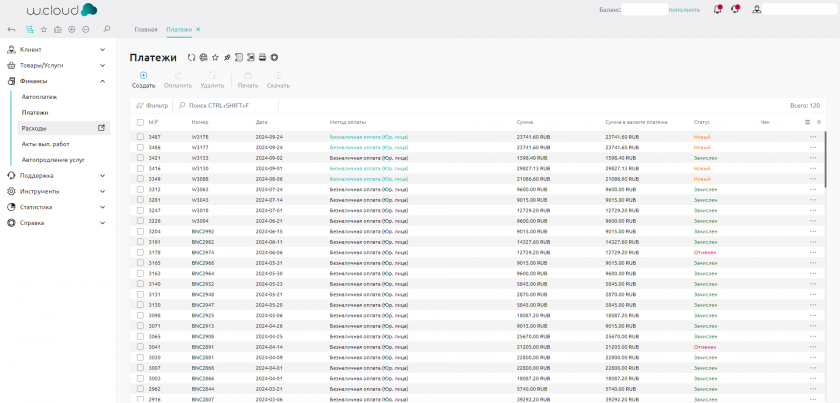840x403 pixels.
Task: Click the refresh icon beside Платежи title
Action: [x=191, y=58]
